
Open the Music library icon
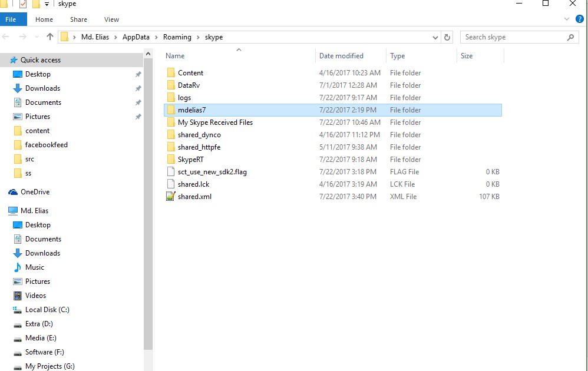(x=18, y=267)
